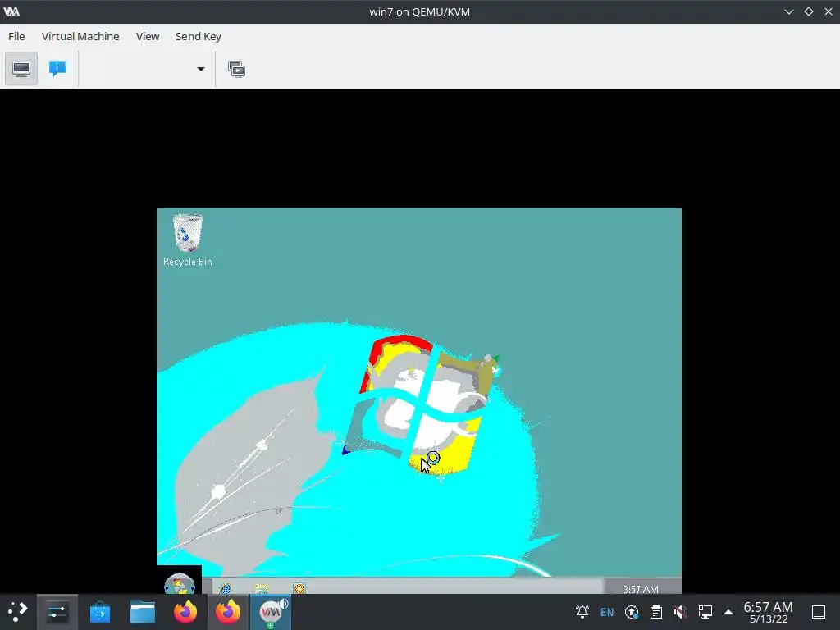Click the virt-manager logo in the title bar

[x=11, y=11]
